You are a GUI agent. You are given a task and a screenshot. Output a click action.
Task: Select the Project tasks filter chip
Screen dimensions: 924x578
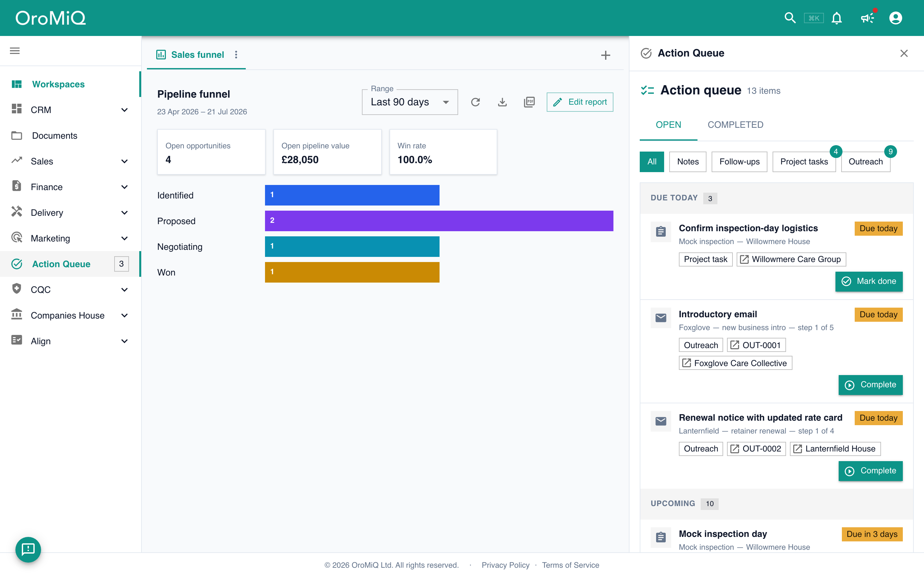pyautogui.click(x=804, y=162)
